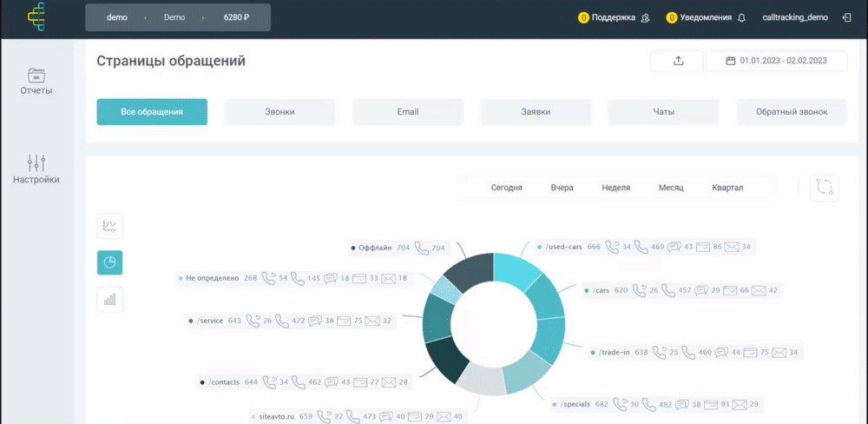Click the Оффлайн total value 704
This screenshot has height=424, width=868.
click(x=403, y=248)
